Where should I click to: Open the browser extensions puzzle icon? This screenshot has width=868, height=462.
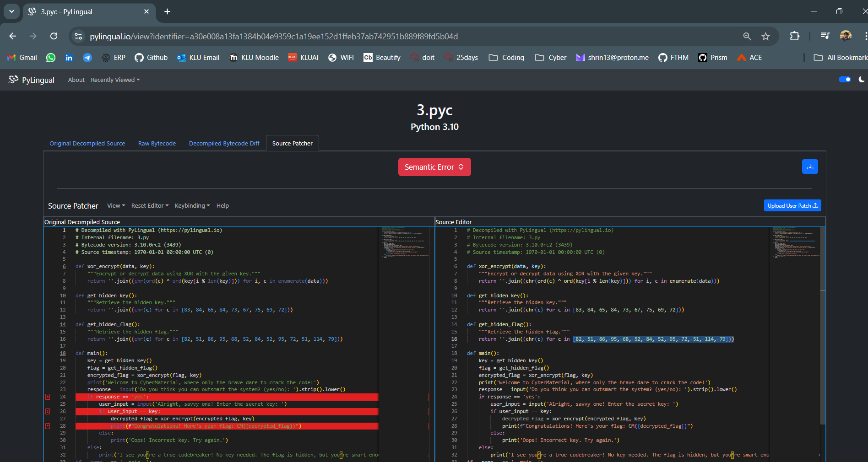coord(795,36)
